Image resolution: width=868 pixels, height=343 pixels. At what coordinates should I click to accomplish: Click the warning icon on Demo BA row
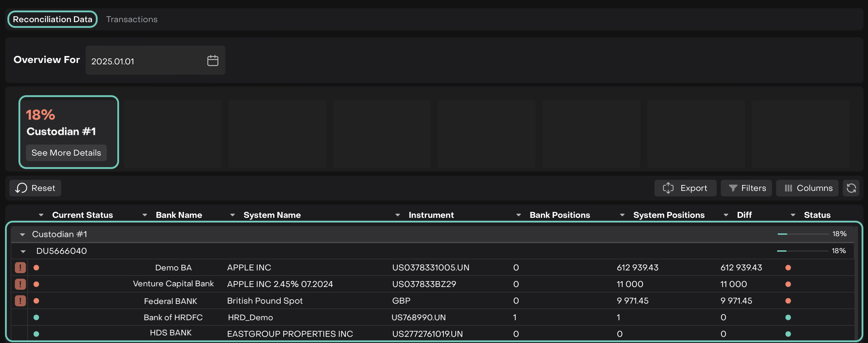pyautogui.click(x=20, y=268)
